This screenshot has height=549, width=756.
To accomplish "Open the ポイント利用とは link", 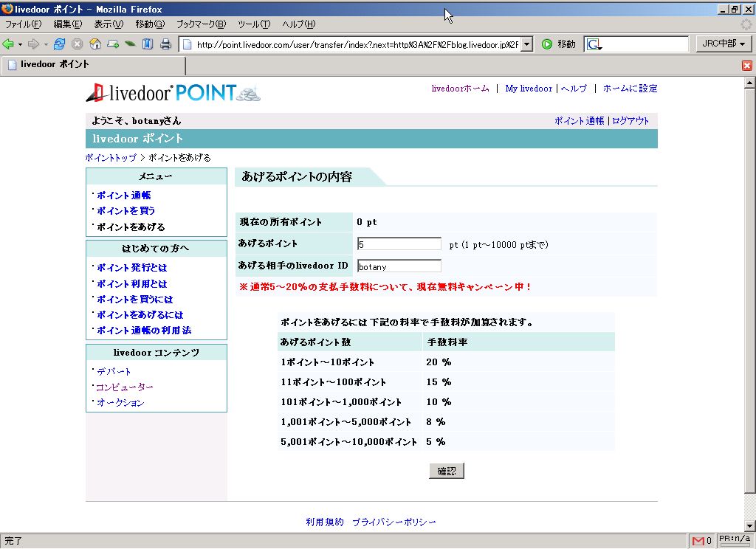I will tap(132, 283).
